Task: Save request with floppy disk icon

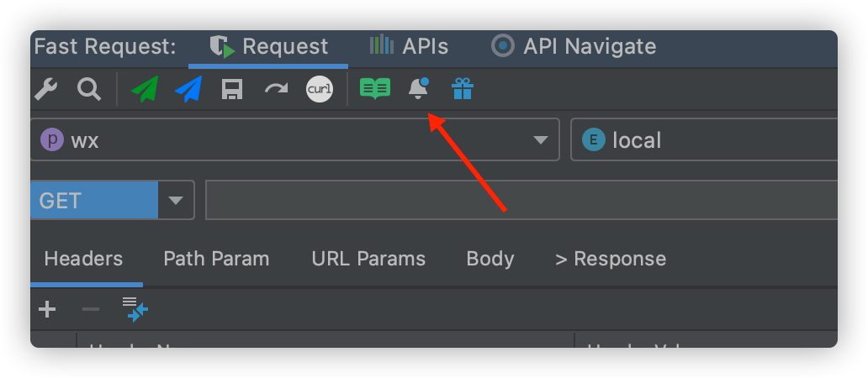Action: (x=232, y=89)
